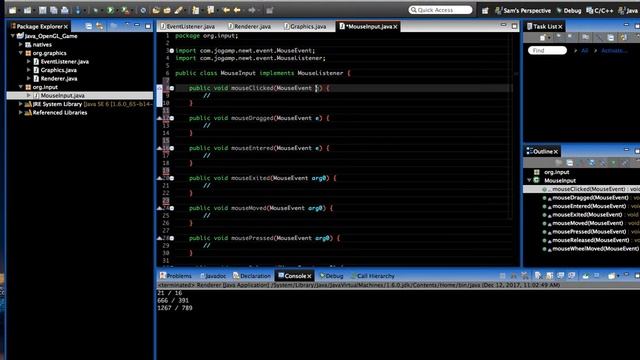Launch the Debug toolbar button
The image size is (640, 360).
(x=96, y=10)
